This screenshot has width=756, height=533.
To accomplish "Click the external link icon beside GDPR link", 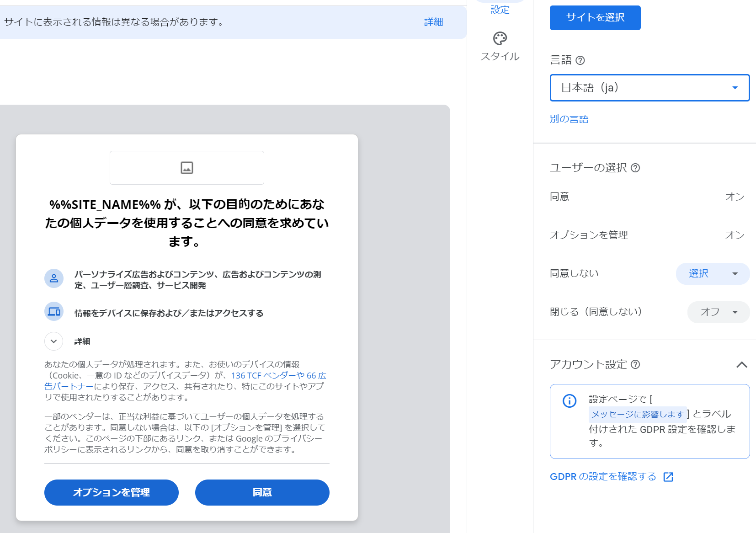I will click(668, 477).
